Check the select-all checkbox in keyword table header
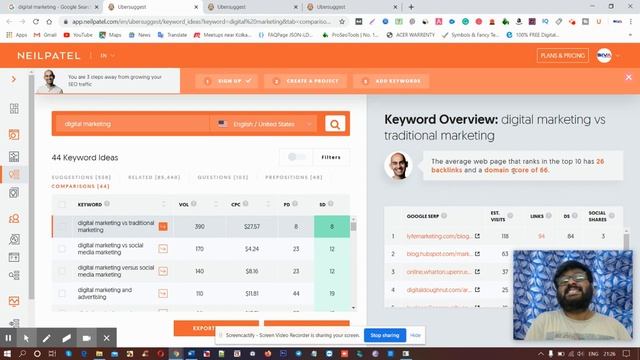640x360 pixels. pos(62,204)
